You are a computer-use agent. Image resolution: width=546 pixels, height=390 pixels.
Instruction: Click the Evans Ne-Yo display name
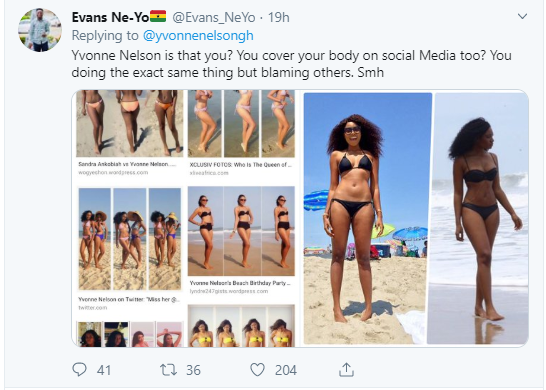[x=110, y=17]
